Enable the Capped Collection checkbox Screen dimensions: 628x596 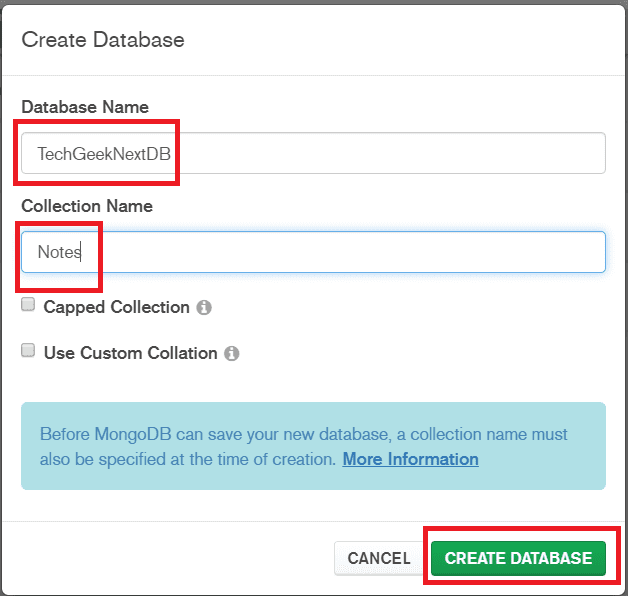28,304
